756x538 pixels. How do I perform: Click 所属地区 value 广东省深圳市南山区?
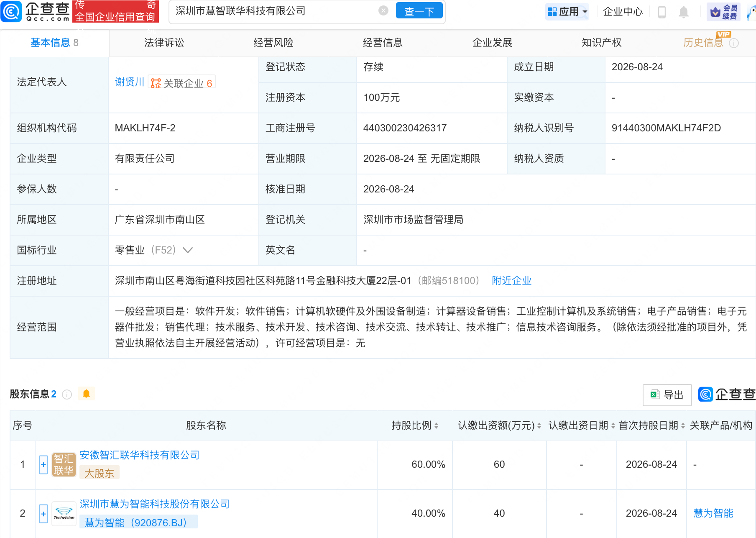pyautogui.click(x=160, y=220)
